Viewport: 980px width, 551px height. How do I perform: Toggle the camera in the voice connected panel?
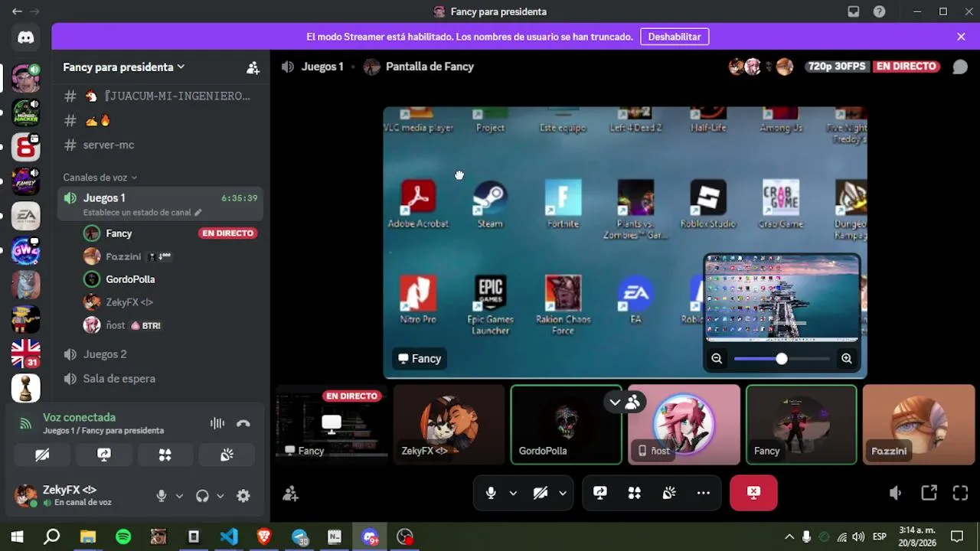coord(42,455)
